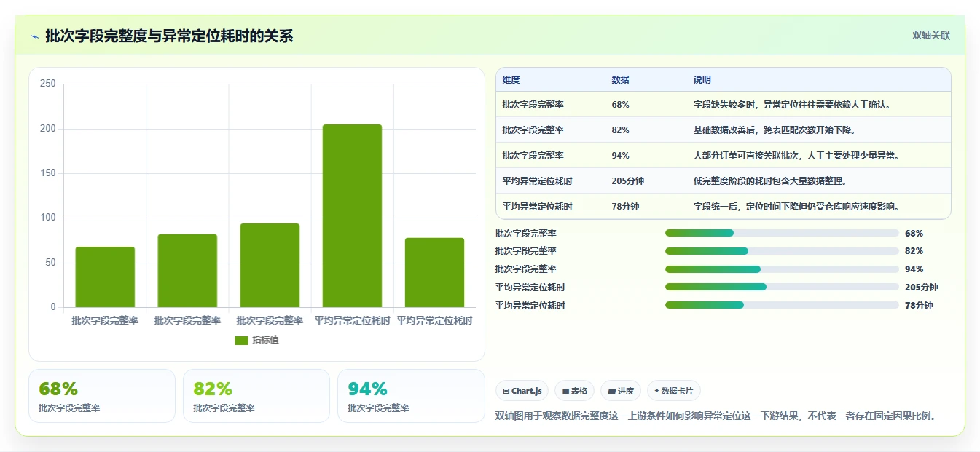Click the progress bar labeled 68%
This screenshot has width=980, height=452.
pos(782,233)
